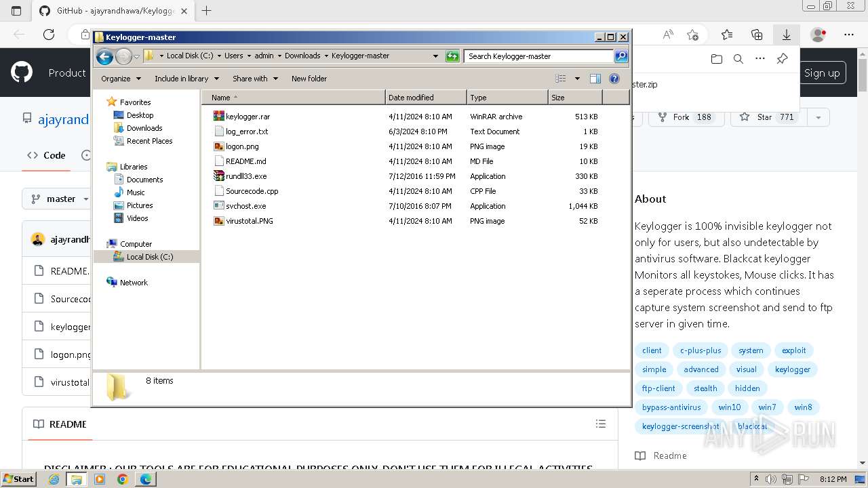The image size is (868, 488).
Task: Open README outline list icon
Action: click(x=601, y=424)
